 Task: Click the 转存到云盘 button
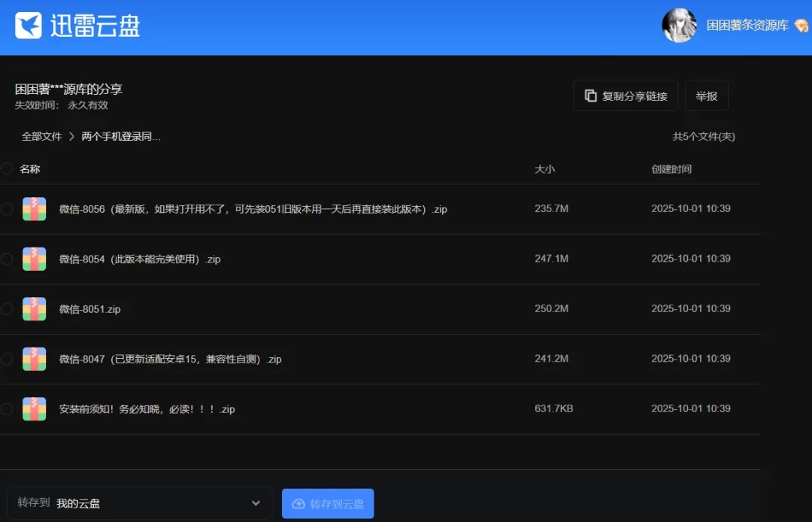pos(328,503)
